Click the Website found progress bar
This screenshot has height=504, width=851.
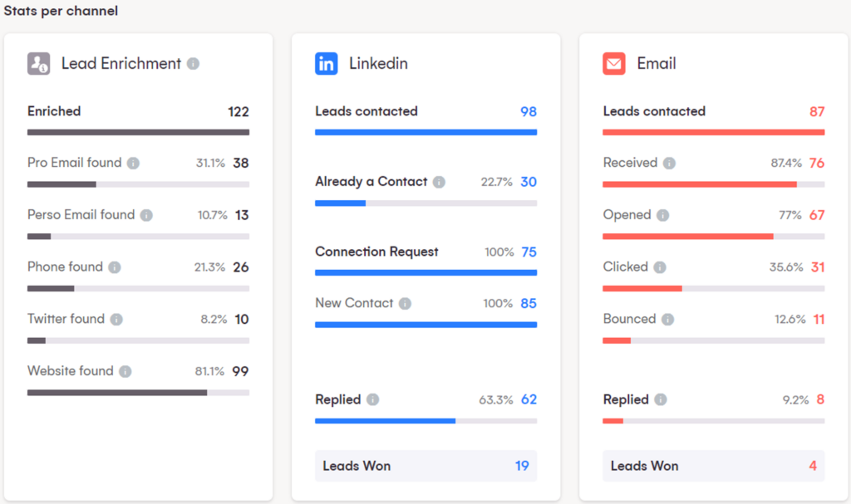(x=138, y=392)
